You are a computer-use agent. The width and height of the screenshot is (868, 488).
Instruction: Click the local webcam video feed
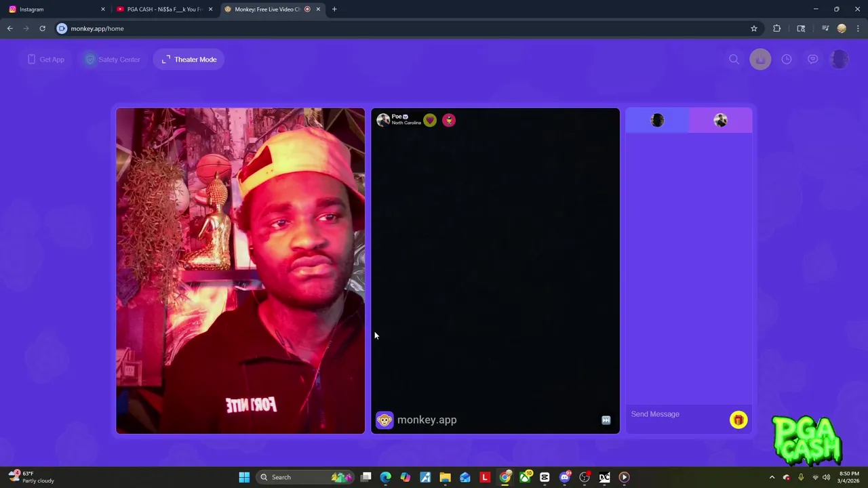[240, 270]
